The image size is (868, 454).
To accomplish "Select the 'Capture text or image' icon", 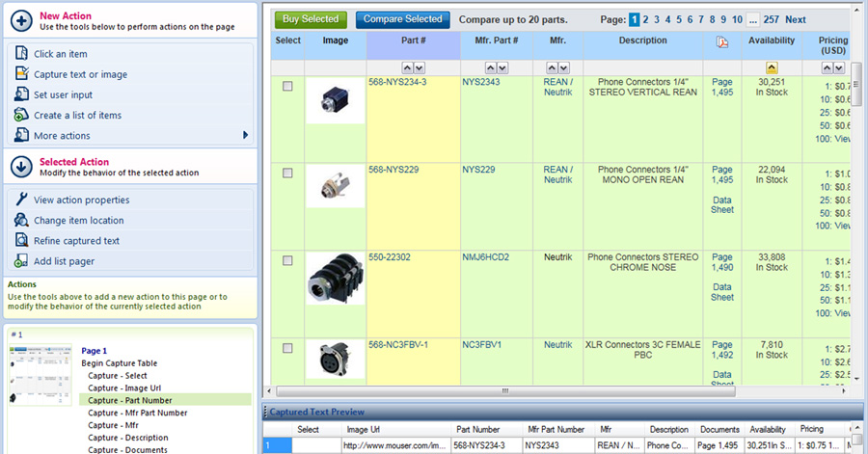I will (x=21, y=74).
